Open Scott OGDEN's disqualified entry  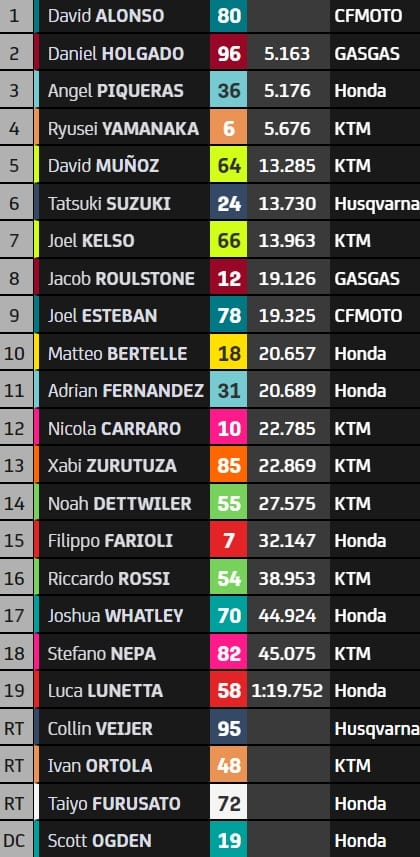pos(210,841)
